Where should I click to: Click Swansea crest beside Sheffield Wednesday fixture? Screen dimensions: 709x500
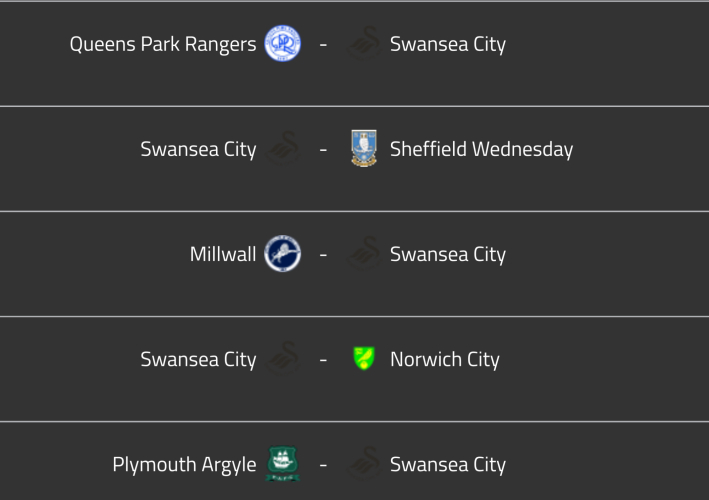pyautogui.click(x=282, y=149)
